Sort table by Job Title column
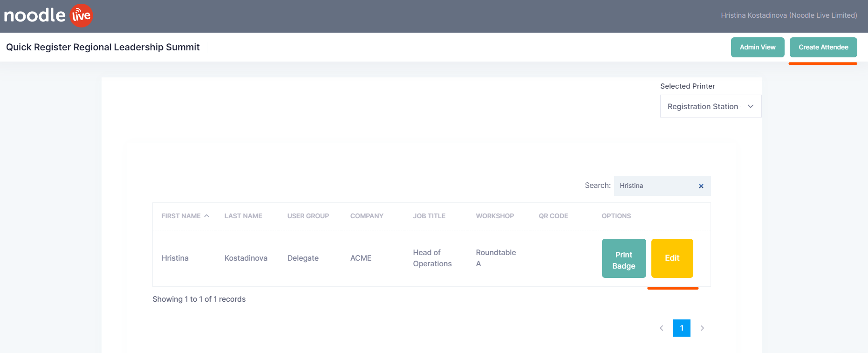The width and height of the screenshot is (868, 353). coord(429,216)
